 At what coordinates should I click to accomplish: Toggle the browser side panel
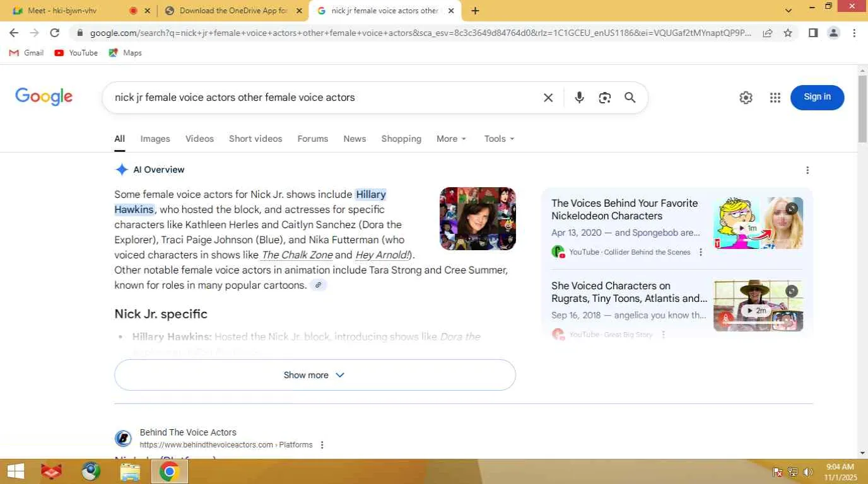[813, 33]
